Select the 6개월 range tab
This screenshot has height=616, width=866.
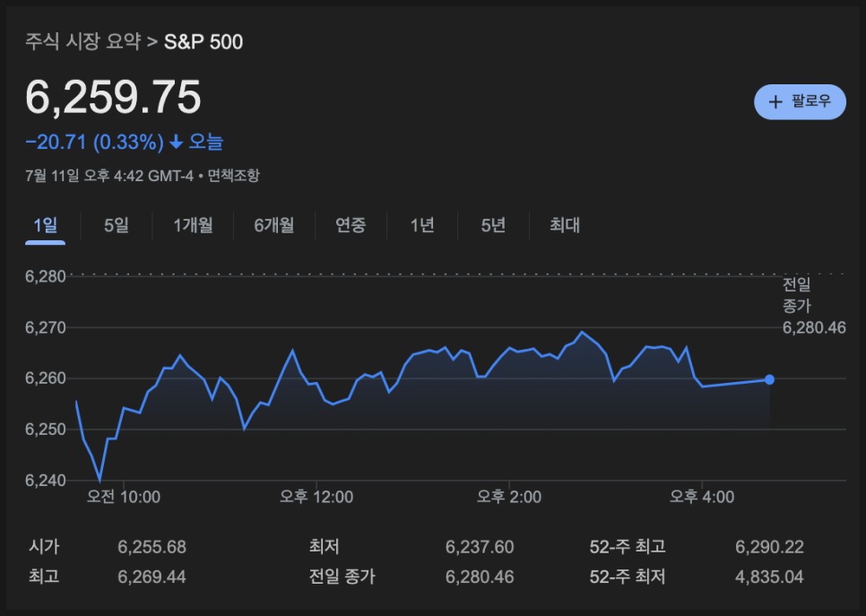(x=274, y=225)
